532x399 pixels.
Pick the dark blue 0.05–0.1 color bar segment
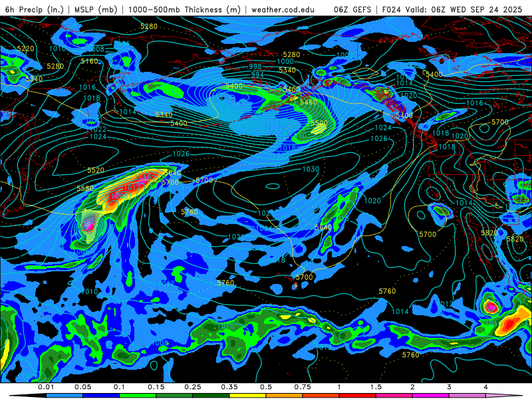point(101,396)
